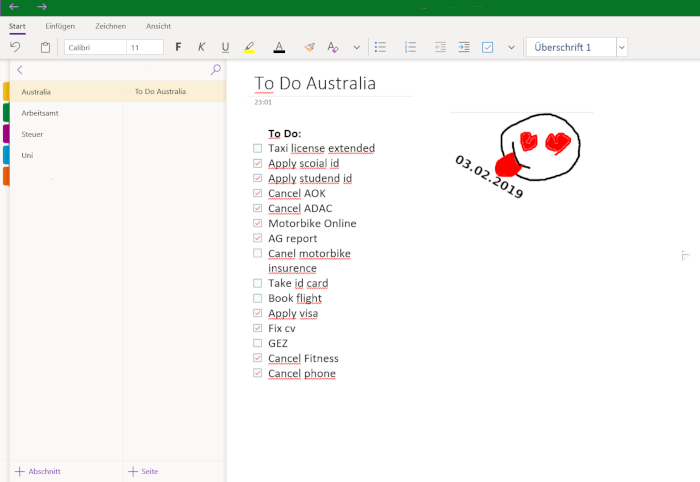Check the 'Taxi license extended' checkbox

[258, 148]
